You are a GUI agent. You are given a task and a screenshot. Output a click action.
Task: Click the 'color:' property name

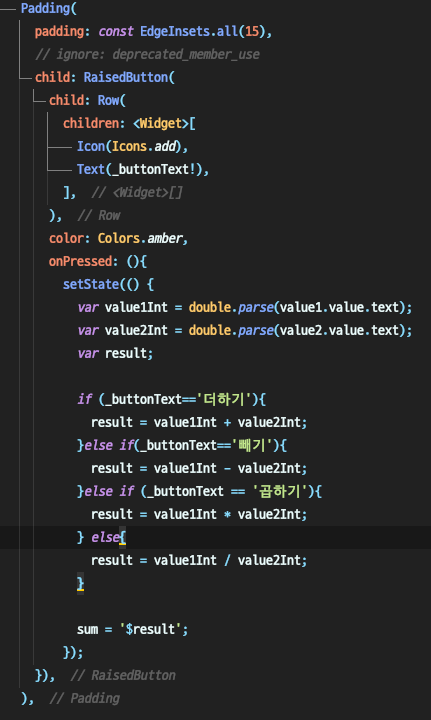[69, 238]
